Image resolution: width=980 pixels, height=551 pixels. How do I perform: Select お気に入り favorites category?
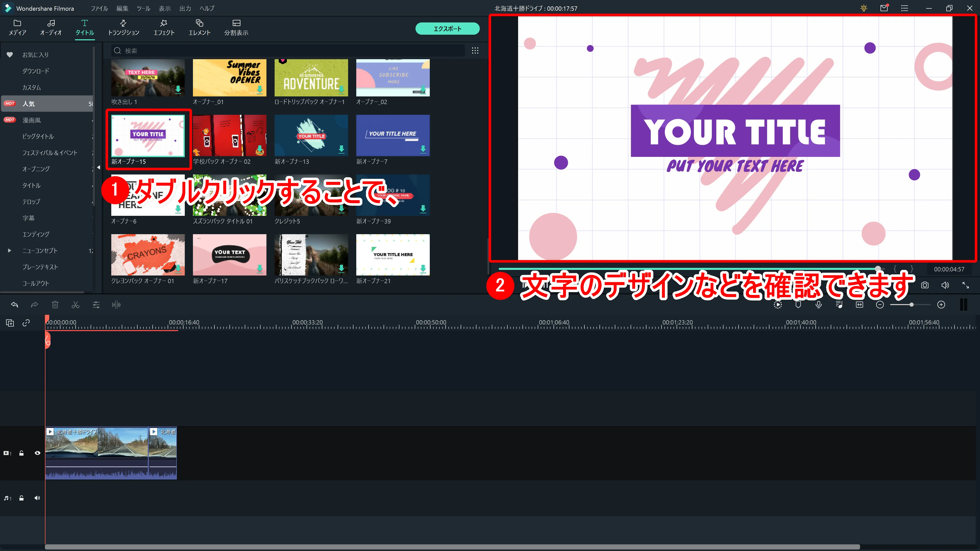(35, 55)
